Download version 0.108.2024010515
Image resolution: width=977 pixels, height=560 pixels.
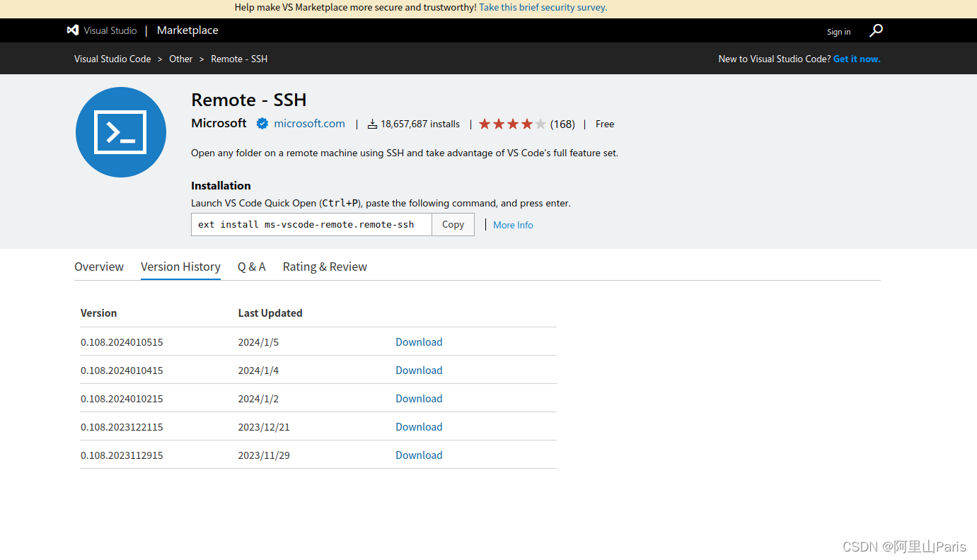click(x=419, y=342)
